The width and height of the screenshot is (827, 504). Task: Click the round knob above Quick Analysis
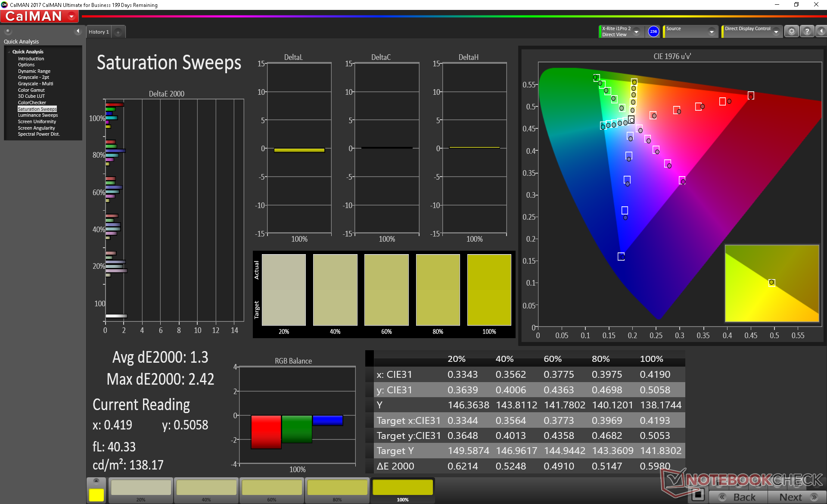pyautogui.click(x=8, y=31)
